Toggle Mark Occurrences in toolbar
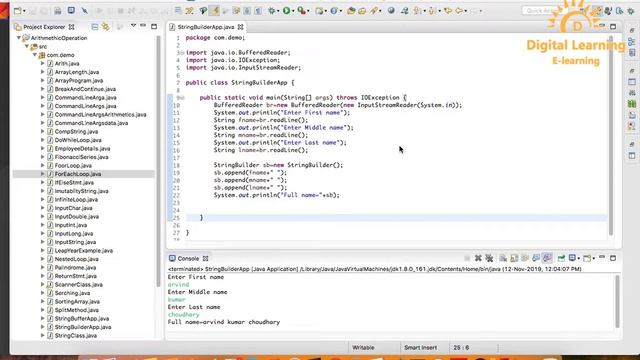640x360 pixels. pyautogui.click(x=214, y=11)
